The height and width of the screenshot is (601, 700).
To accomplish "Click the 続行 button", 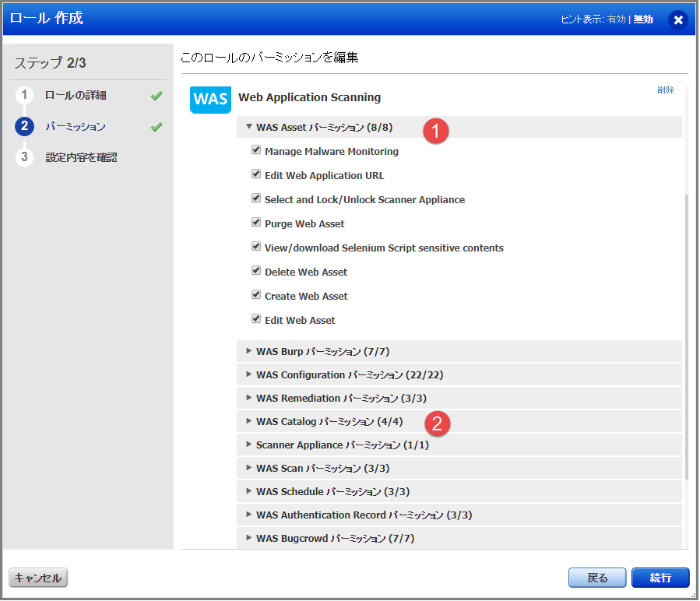I will (660, 578).
